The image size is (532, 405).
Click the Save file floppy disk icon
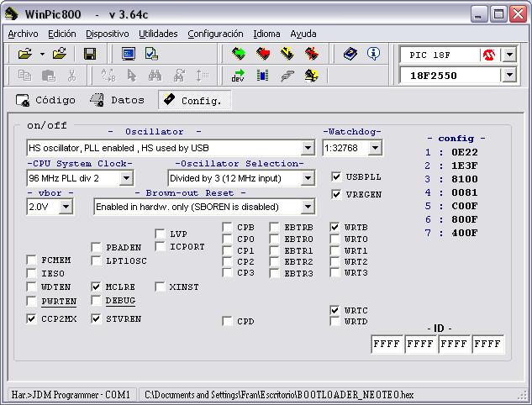90,54
